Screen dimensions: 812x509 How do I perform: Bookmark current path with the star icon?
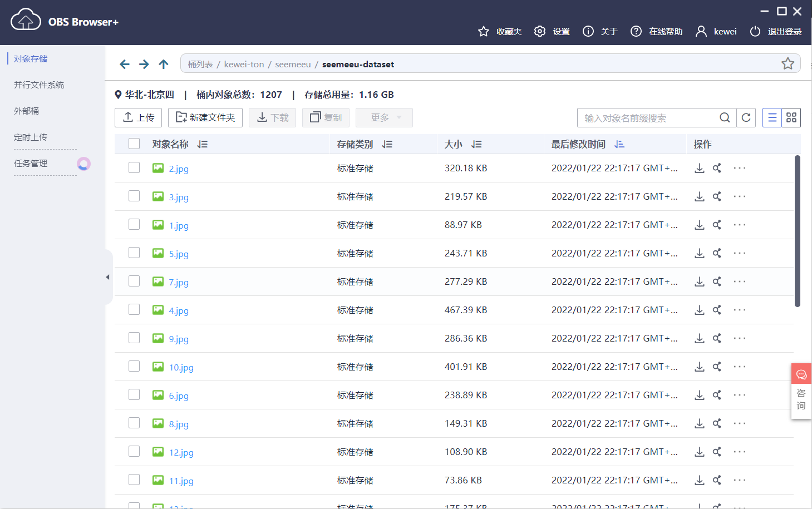788,63
